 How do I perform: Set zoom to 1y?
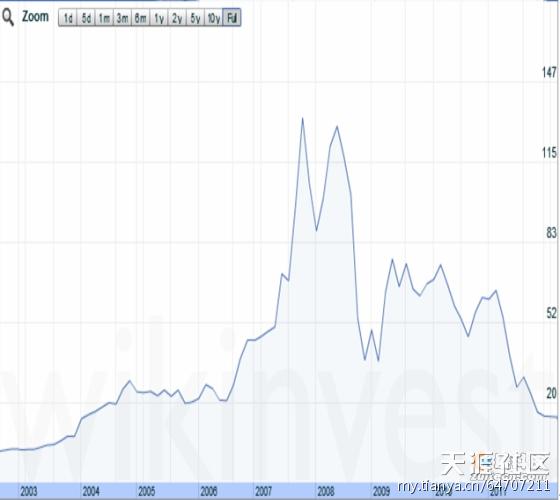(159, 18)
